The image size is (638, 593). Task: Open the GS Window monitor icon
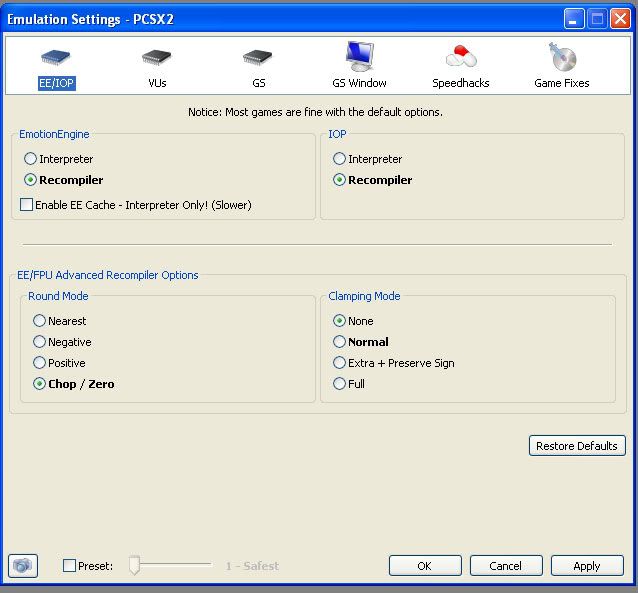pos(360,56)
